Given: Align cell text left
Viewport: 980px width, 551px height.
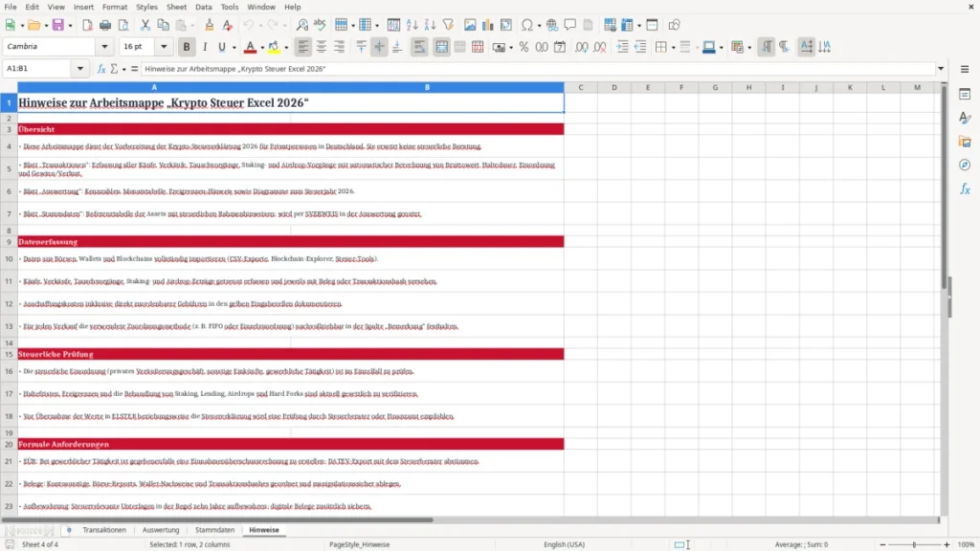Looking at the screenshot, I should (x=303, y=47).
